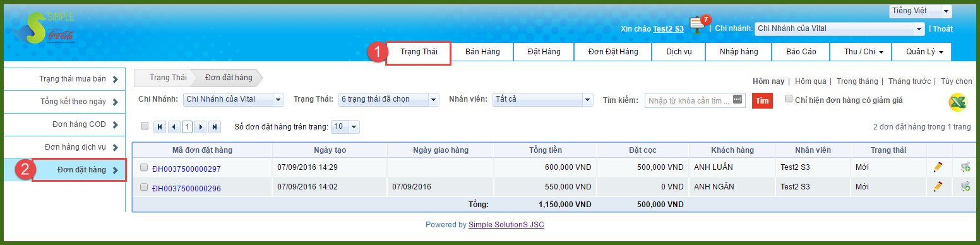The width and height of the screenshot is (980, 245).
Task: Open the Chi Nhánh filter dropdown
Action: tap(234, 100)
